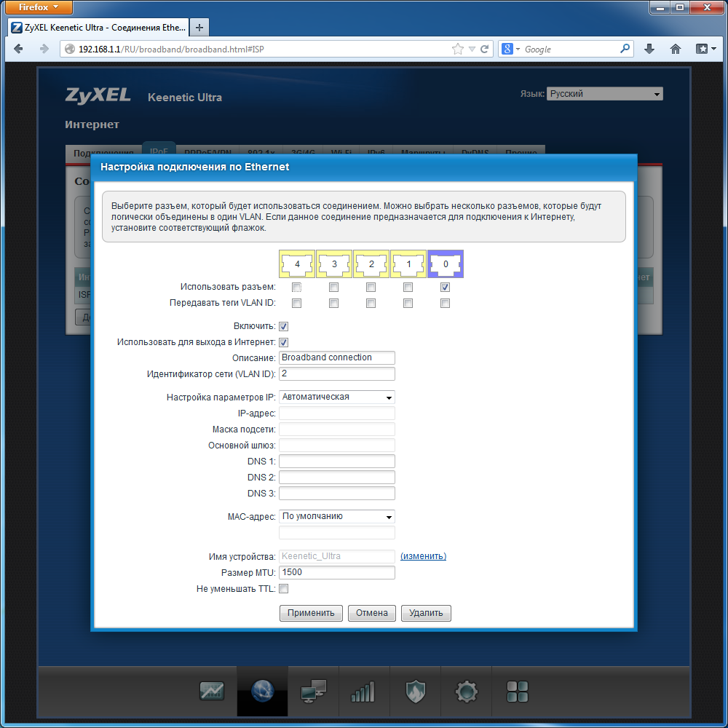Open the home network computers icon
The image size is (728, 728).
(314, 691)
